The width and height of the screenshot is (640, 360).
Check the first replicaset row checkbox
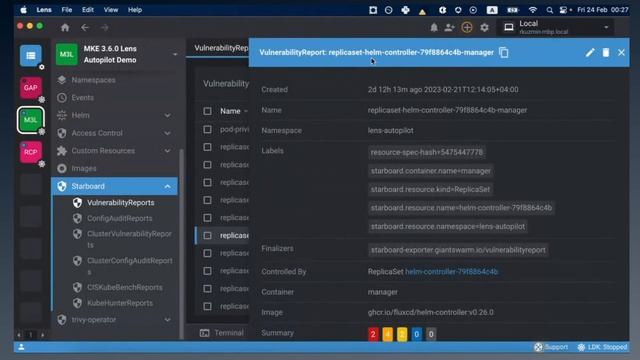pos(207,147)
